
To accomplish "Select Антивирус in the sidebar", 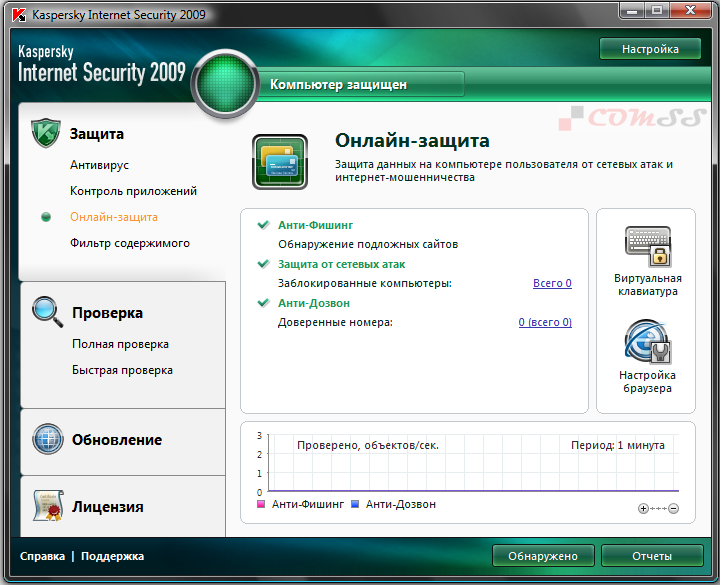I will point(99,165).
